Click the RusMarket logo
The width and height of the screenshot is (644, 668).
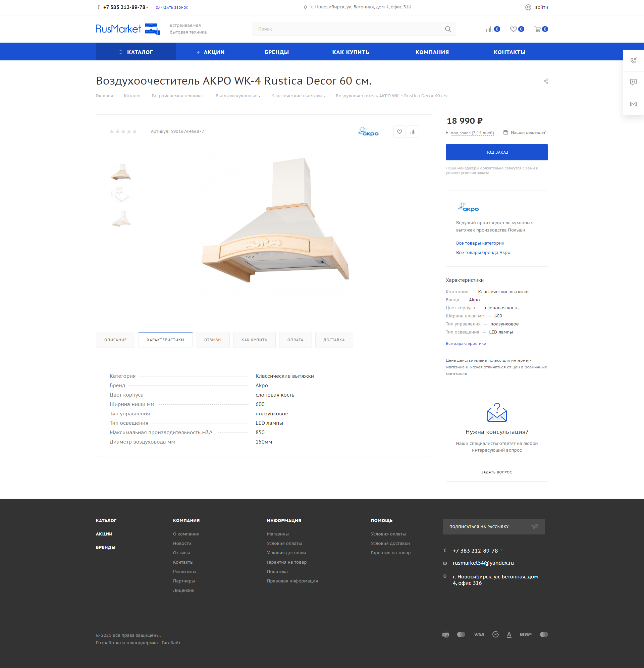pos(127,29)
